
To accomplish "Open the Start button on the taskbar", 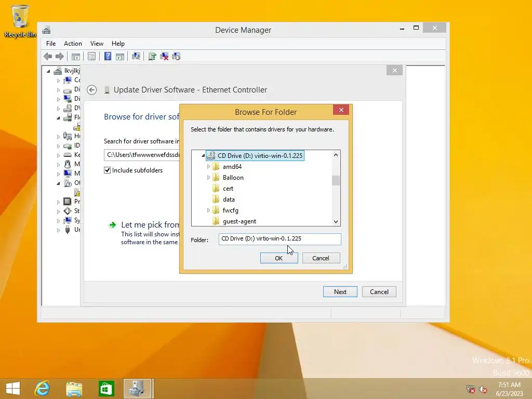I will (13, 389).
